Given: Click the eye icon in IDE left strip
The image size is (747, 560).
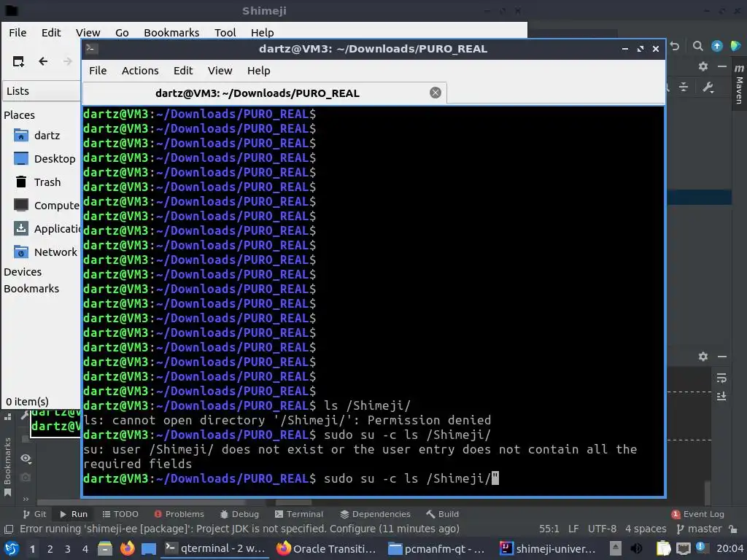Looking at the screenshot, I should coord(26,458).
